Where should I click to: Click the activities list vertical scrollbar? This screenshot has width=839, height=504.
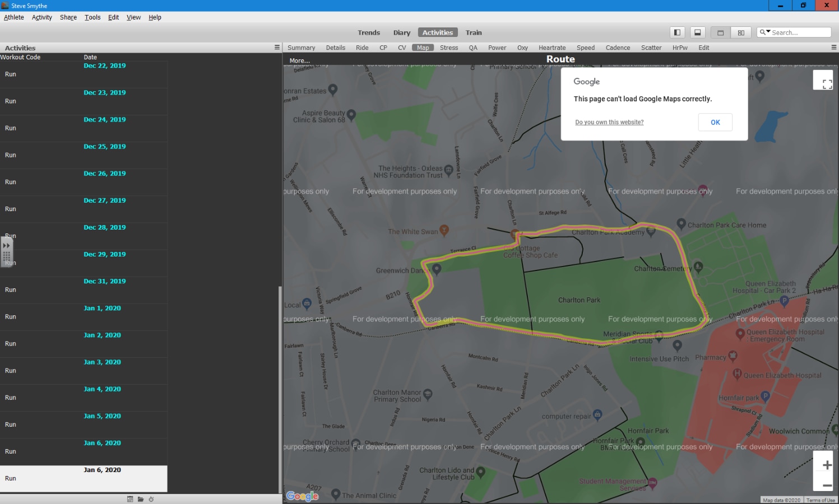coord(280,389)
